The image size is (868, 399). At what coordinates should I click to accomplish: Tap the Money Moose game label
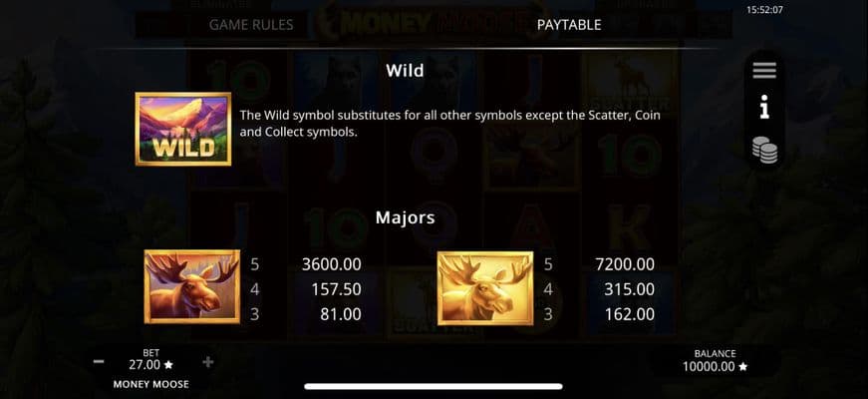click(x=151, y=384)
